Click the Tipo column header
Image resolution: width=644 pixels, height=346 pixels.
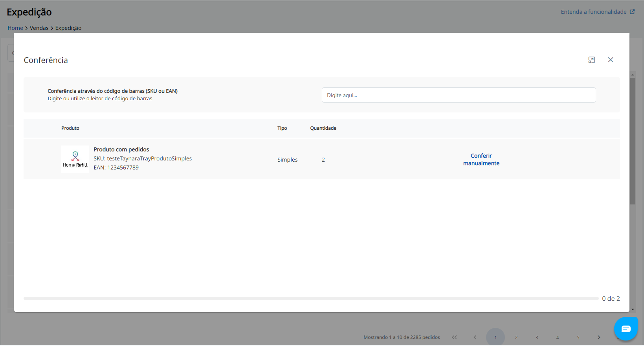pyautogui.click(x=282, y=128)
